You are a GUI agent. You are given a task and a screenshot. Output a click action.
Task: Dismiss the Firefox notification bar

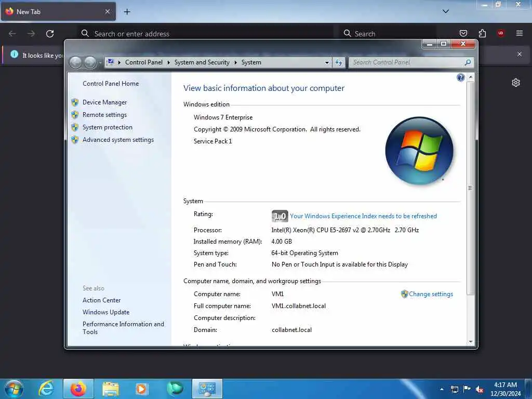tap(520, 54)
